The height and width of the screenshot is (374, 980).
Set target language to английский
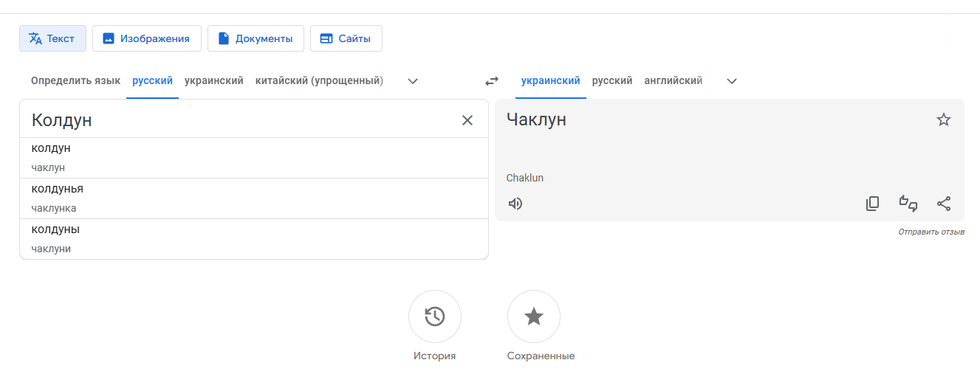(x=674, y=81)
